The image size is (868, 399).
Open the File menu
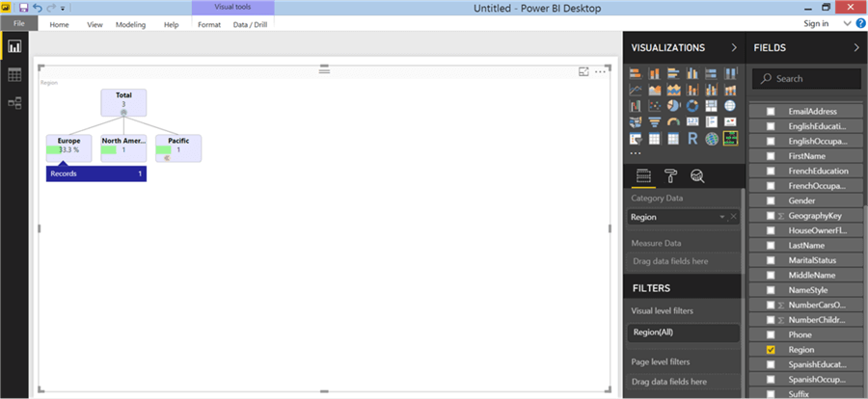pyautogui.click(x=19, y=23)
